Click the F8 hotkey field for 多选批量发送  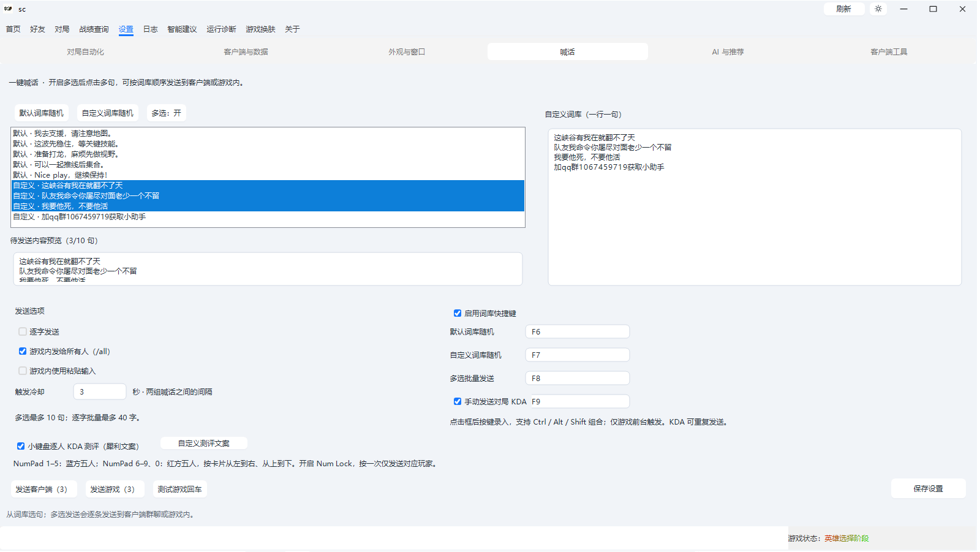(578, 378)
